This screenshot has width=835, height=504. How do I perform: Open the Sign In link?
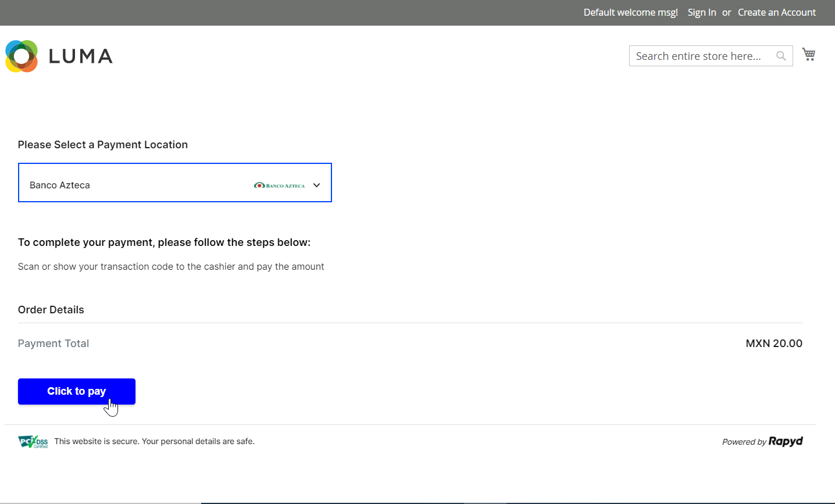[x=701, y=12]
